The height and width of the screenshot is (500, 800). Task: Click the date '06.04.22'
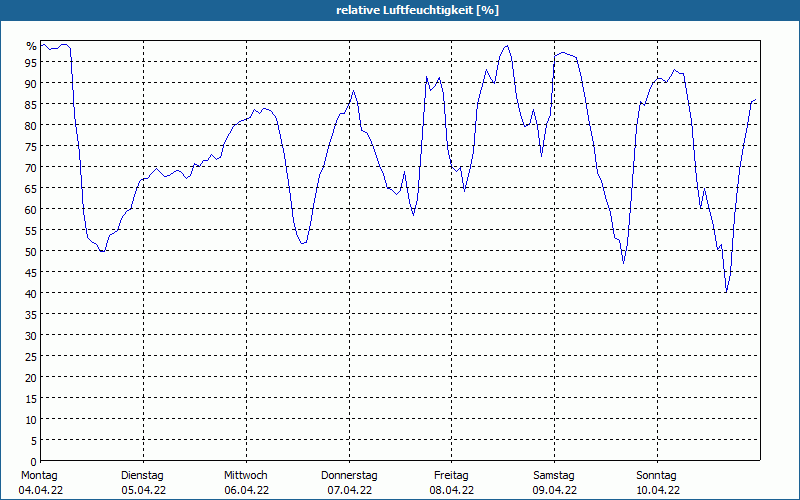click(246, 490)
